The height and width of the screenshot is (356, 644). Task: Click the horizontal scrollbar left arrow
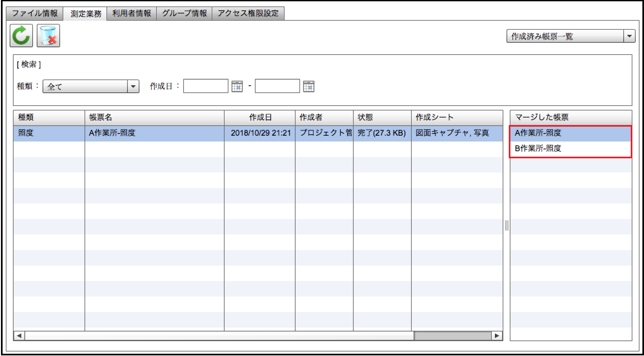coord(19,336)
